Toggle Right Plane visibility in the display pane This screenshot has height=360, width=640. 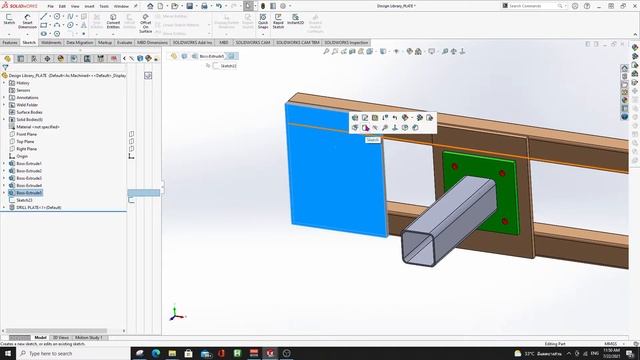coord(131,149)
